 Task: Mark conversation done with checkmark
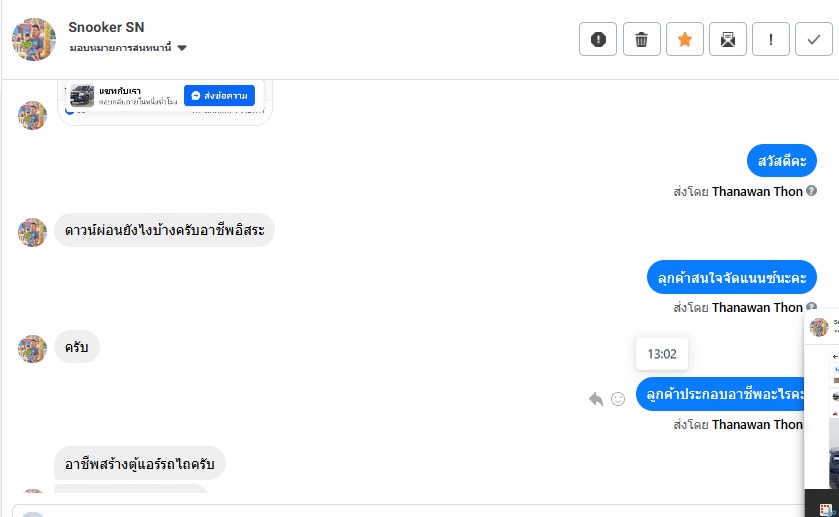click(x=814, y=39)
